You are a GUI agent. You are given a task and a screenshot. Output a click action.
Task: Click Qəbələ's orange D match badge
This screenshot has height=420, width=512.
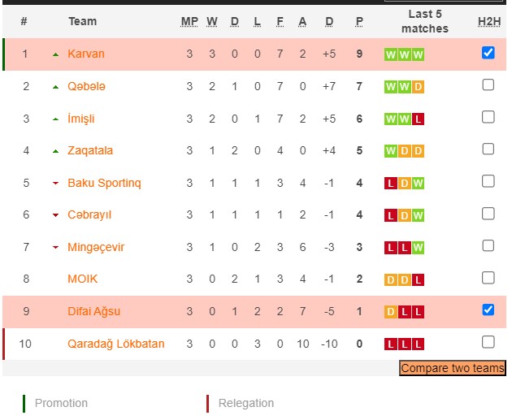(x=419, y=87)
